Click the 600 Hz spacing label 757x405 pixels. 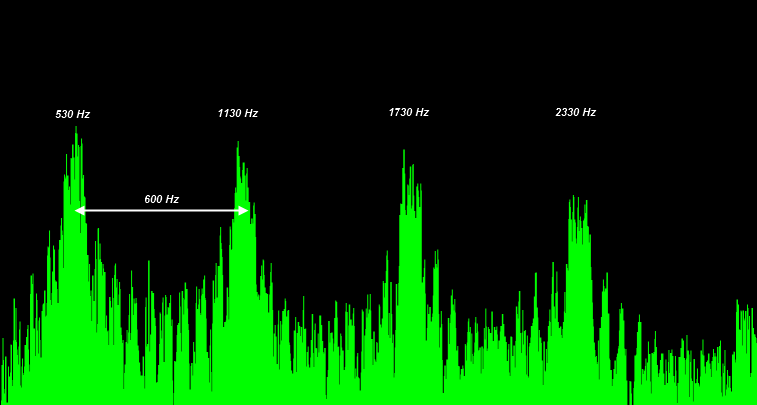pos(161,199)
